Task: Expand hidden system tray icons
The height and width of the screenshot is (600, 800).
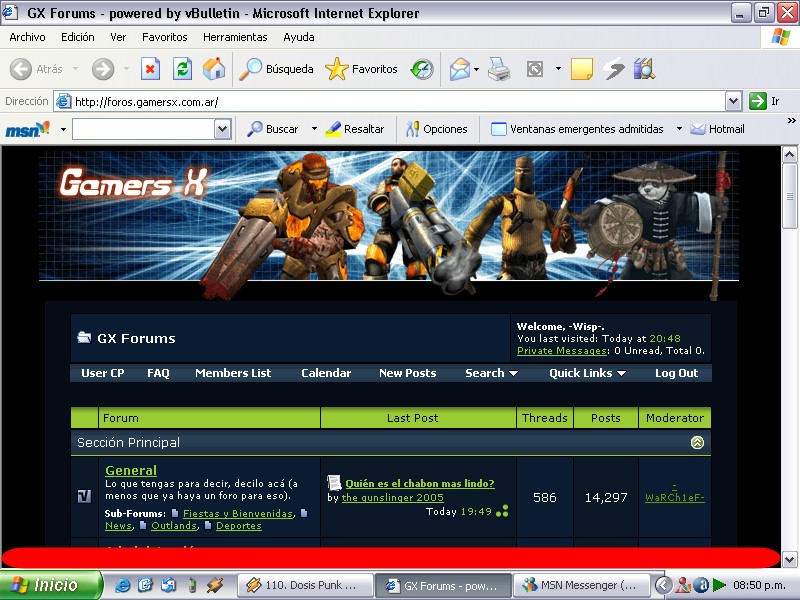Action: [x=663, y=585]
